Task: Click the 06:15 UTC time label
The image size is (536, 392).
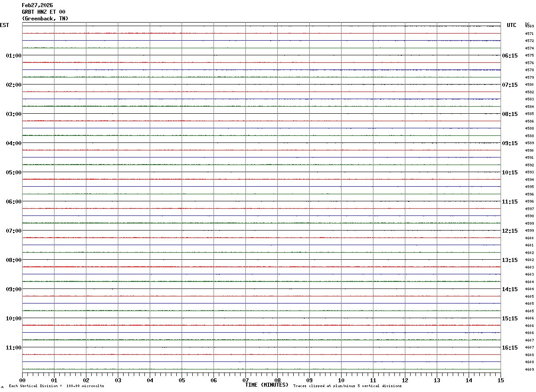Action: pos(509,55)
